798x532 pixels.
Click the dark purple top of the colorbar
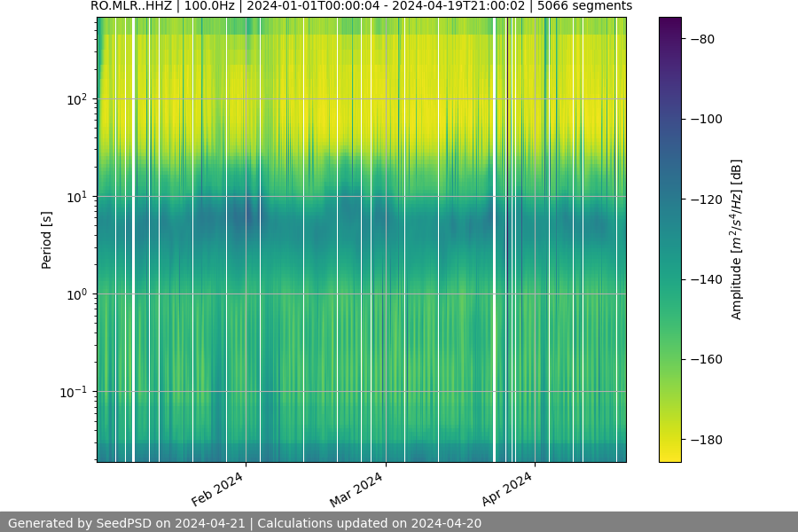click(x=670, y=22)
